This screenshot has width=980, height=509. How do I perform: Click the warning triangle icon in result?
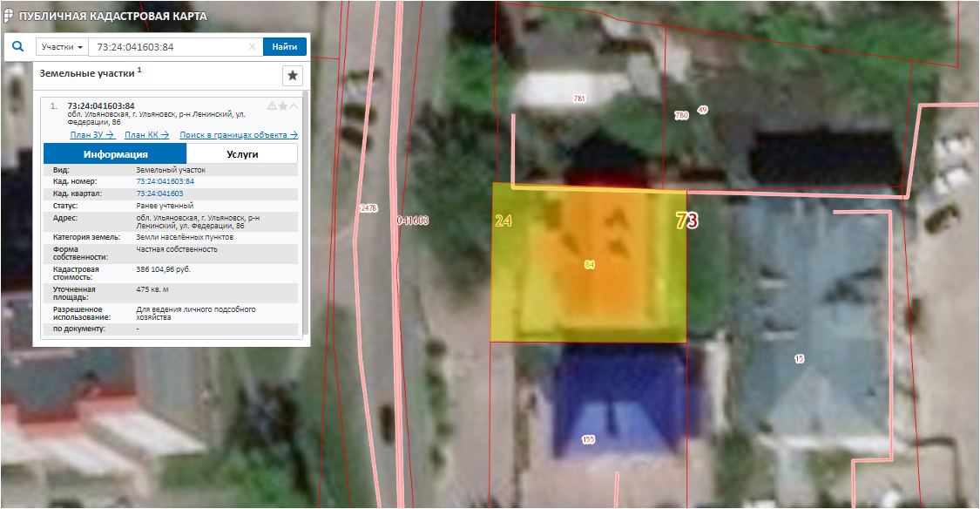pyautogui.click(x=272, y=106)
